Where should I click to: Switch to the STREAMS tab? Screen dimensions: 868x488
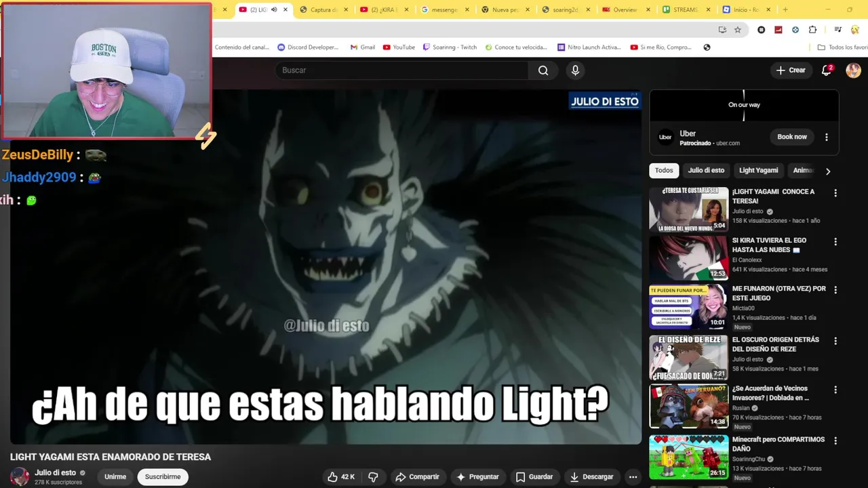pos(686,9)
